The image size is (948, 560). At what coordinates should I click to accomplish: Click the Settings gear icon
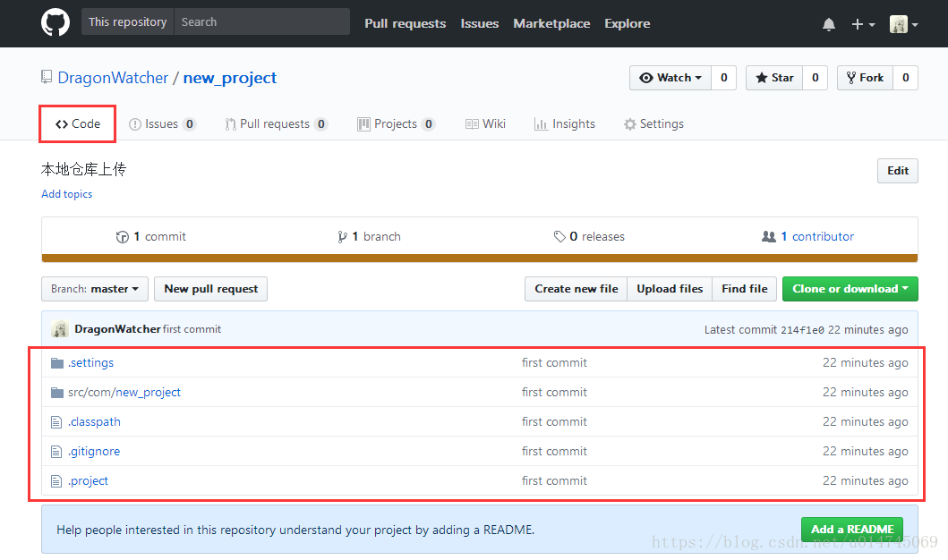(x=629, y=123)
